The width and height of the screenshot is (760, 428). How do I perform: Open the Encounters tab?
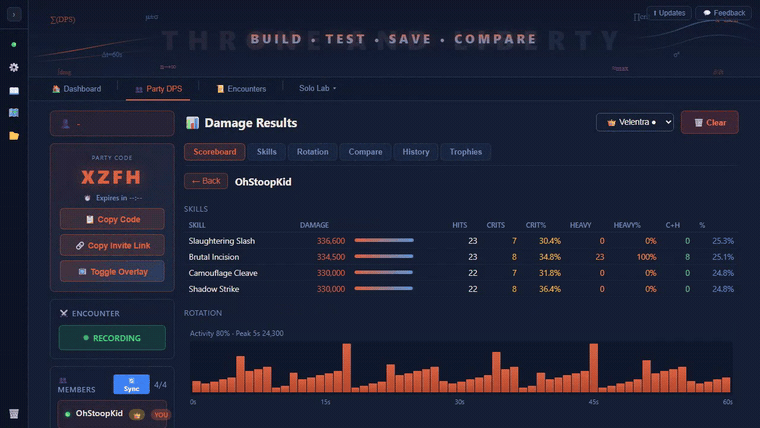(x=241, y=89)
